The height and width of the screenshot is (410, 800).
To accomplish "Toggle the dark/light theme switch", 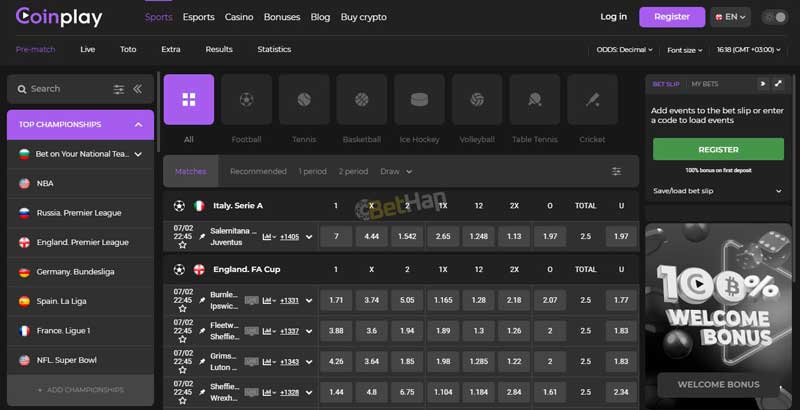I will (774, 17).
